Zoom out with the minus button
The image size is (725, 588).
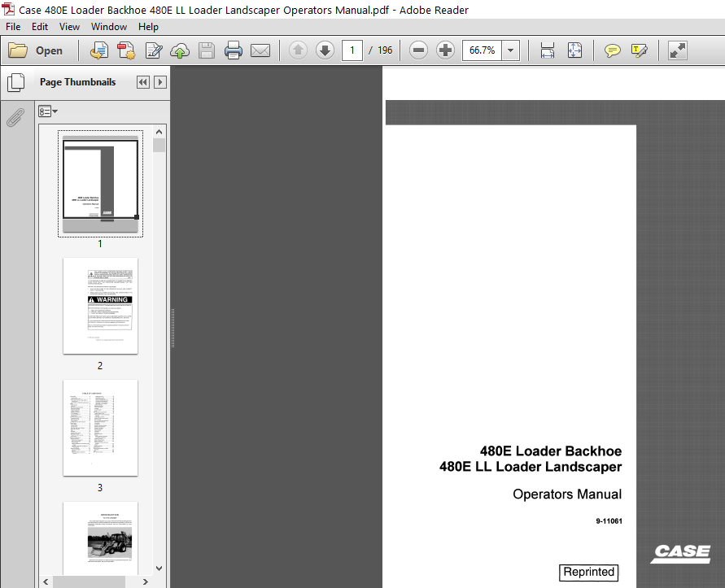tap(418, 50)
